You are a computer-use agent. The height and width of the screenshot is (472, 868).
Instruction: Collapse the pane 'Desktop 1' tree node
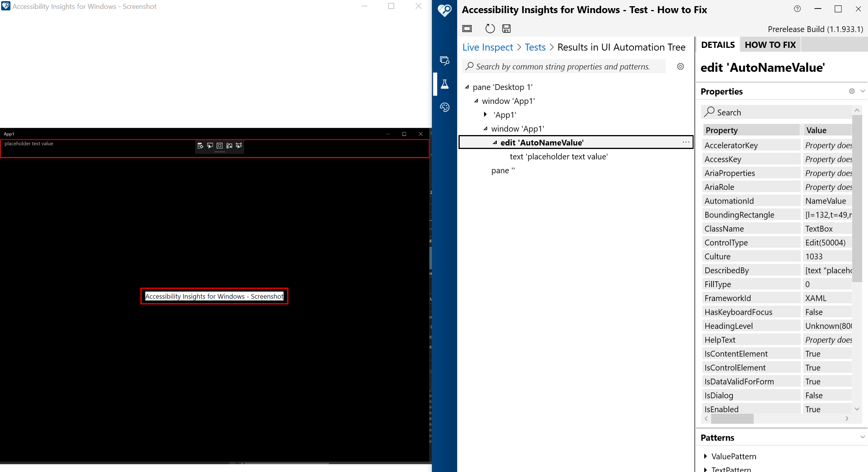pyautogui.click(x=467, y=87)
